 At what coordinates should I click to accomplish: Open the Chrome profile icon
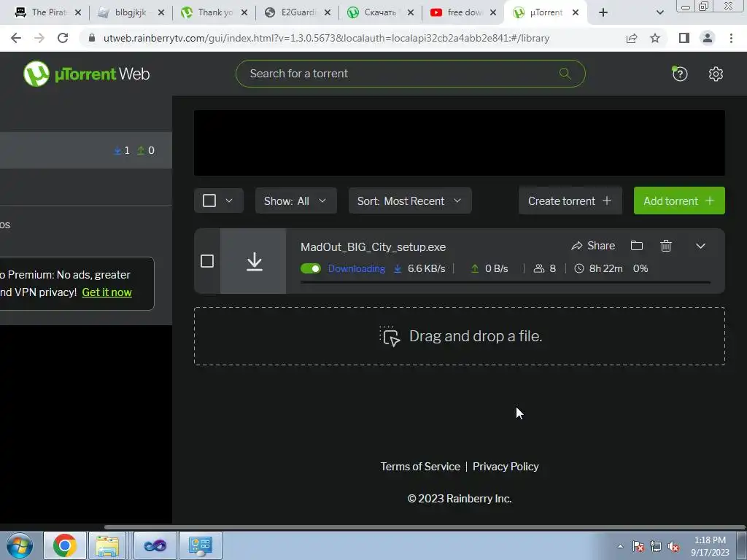click(708, 38)
